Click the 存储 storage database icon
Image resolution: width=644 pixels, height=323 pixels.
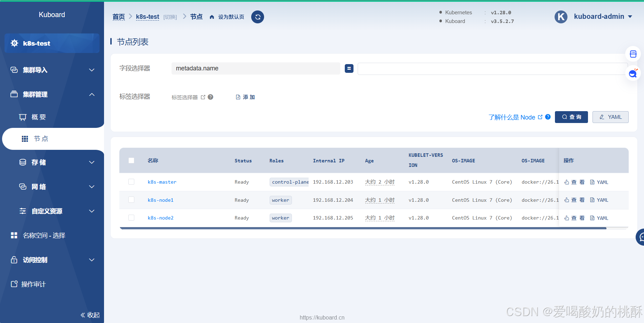[23, 162]
